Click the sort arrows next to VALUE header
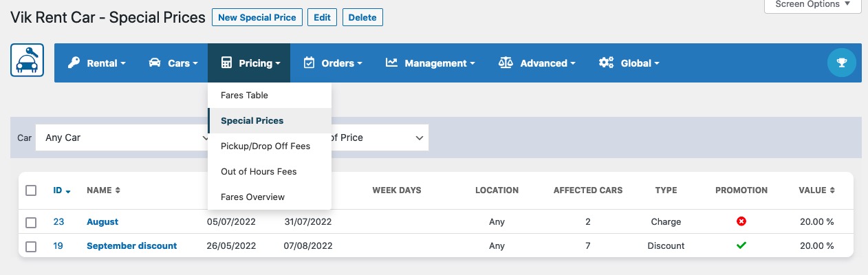The height and width of the screenshot is (275, 868). point(832,190)
